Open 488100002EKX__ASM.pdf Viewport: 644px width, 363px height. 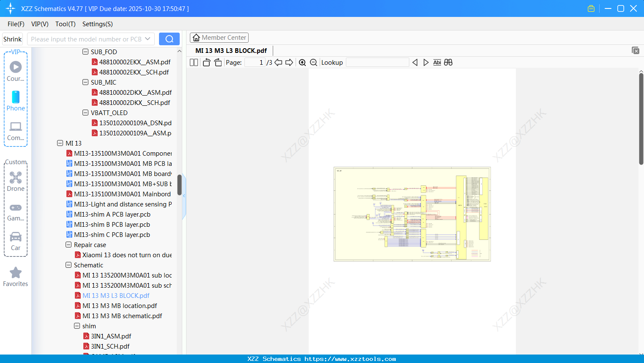pos(135,62)
